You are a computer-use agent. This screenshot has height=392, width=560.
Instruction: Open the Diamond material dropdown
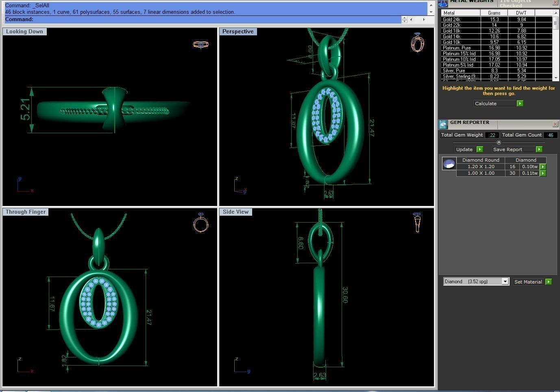tap(505, 282)
